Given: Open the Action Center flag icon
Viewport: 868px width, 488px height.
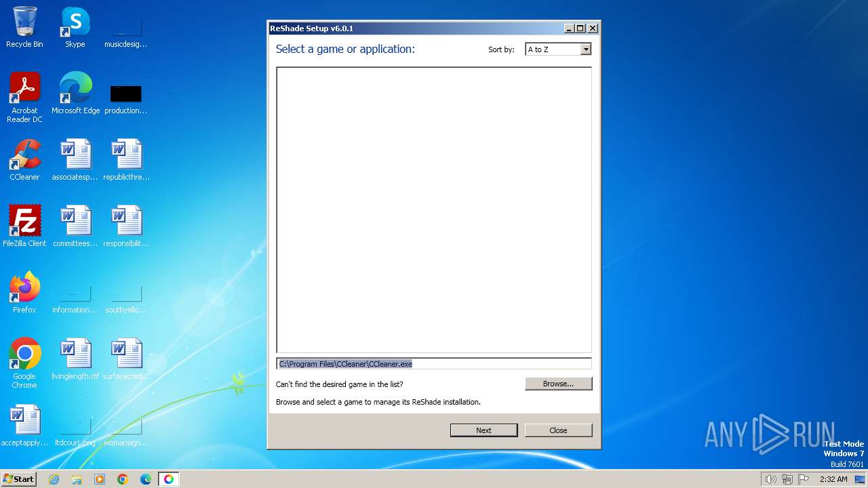Looking at the screenshot, I should pyautogui.click(x=804, y=479).
